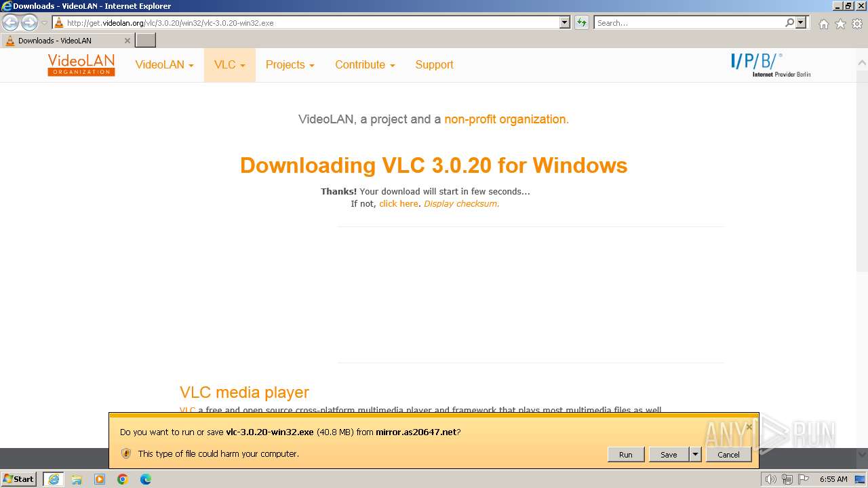Launch Chrome from the taskbar
The width and height of the screenshot is (868, 488).
123,479
